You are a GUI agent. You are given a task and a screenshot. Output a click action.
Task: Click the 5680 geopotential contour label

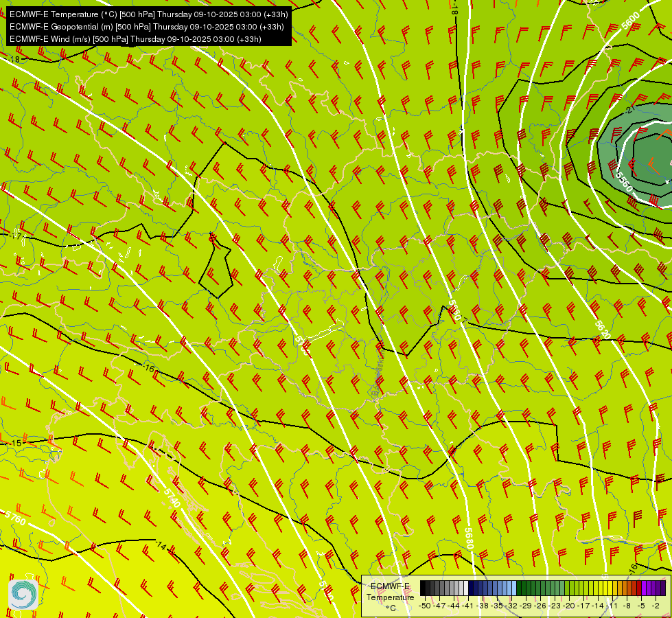point(469,538)
